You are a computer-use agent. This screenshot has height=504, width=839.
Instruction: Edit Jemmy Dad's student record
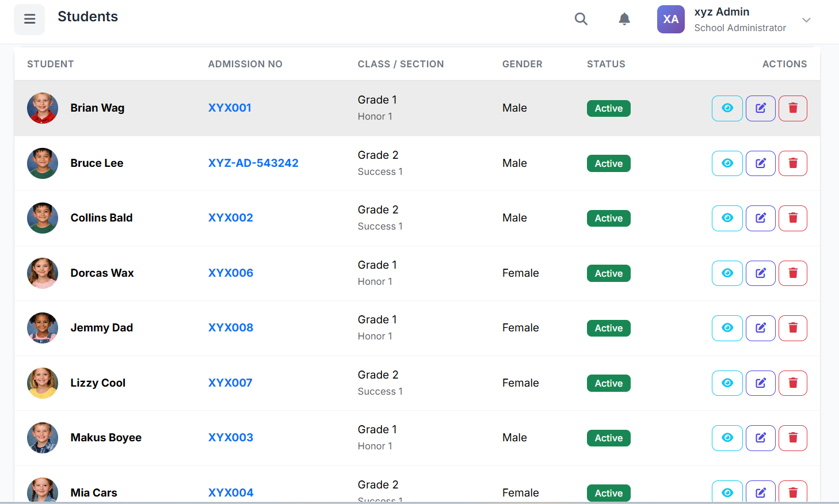click(x=760, y=328)
